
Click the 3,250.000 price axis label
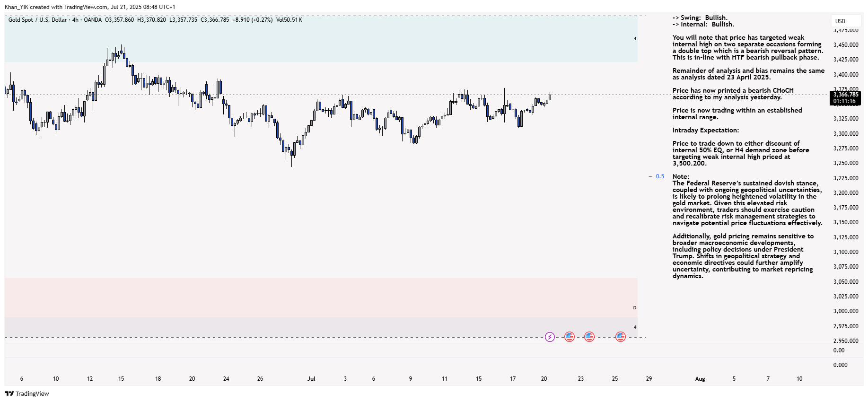coord(846,163)
